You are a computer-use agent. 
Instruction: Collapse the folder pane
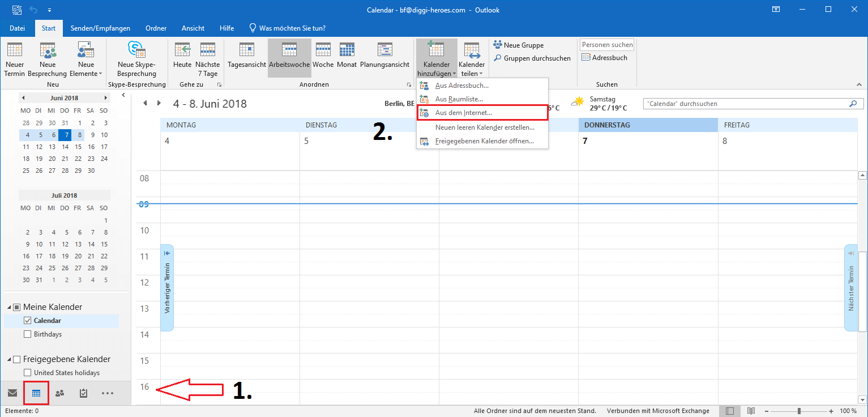pyautogui.click(x=124, y=96)
